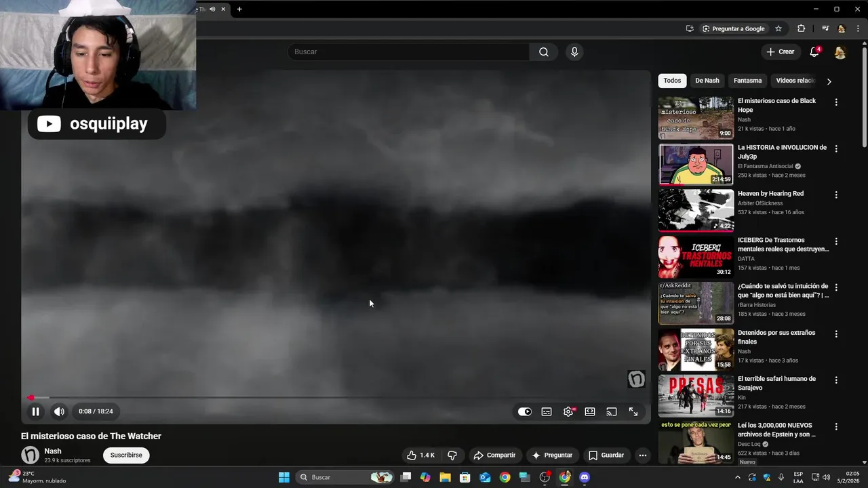This screenshot has height=488, width=868.
Task: Open options for ICEBERG Trastornos video
Action: point(836,241)
